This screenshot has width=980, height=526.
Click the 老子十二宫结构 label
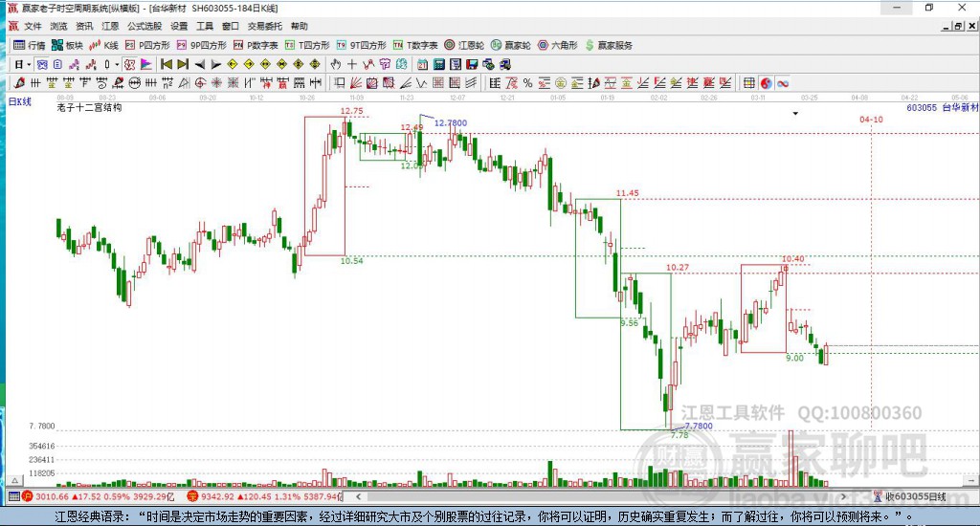pos(89,107)
